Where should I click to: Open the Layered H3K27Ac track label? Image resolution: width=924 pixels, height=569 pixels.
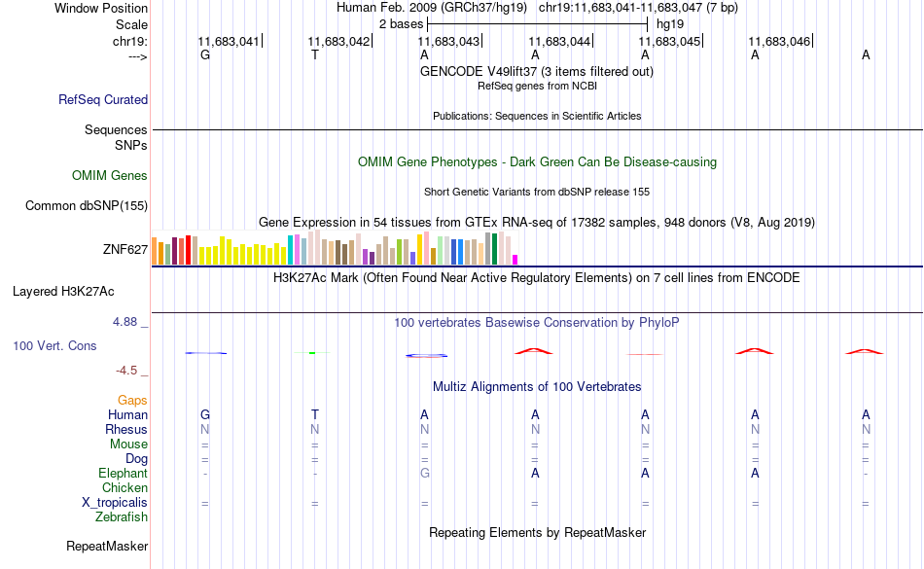coord(63,292)
